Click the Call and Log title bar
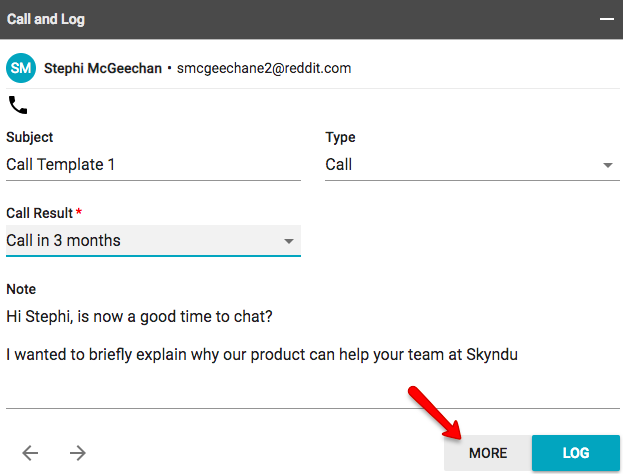The image size is (623, 474). click(312, 19)
